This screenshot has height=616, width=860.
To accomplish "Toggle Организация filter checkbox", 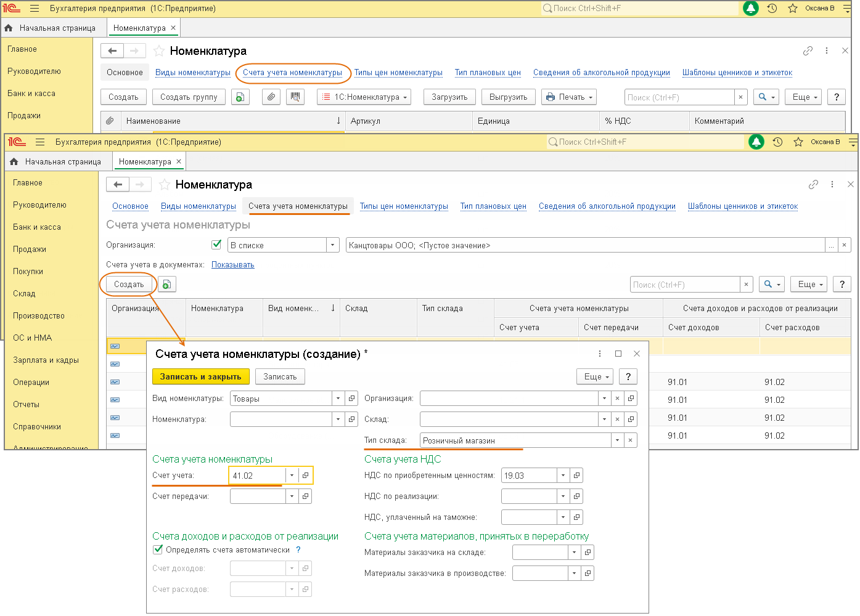I will coord(216,245).
